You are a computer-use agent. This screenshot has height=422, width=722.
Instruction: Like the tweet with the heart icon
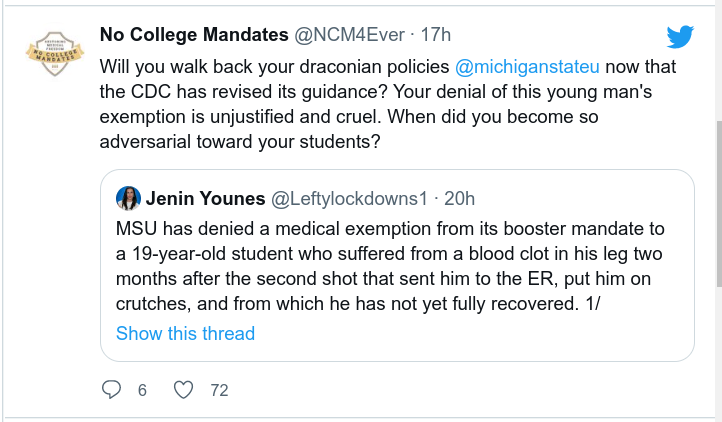[x=184, y=389]
